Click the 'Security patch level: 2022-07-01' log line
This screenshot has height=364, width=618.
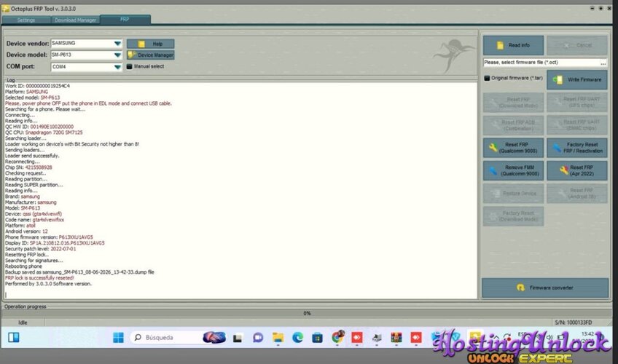point(41,249)
